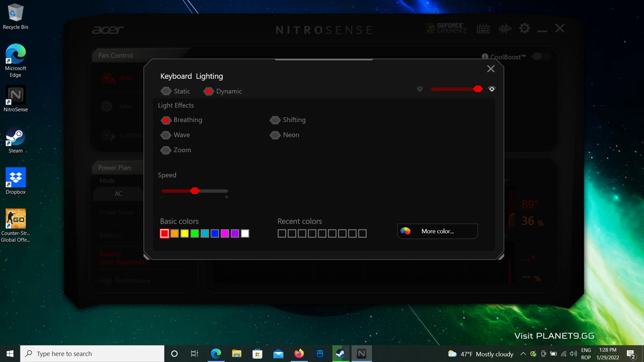Image resolution: width=644 pixels, height=362 pixels.
Task: Choose the Breathing light effect
Action: click(x=181, y=120)
